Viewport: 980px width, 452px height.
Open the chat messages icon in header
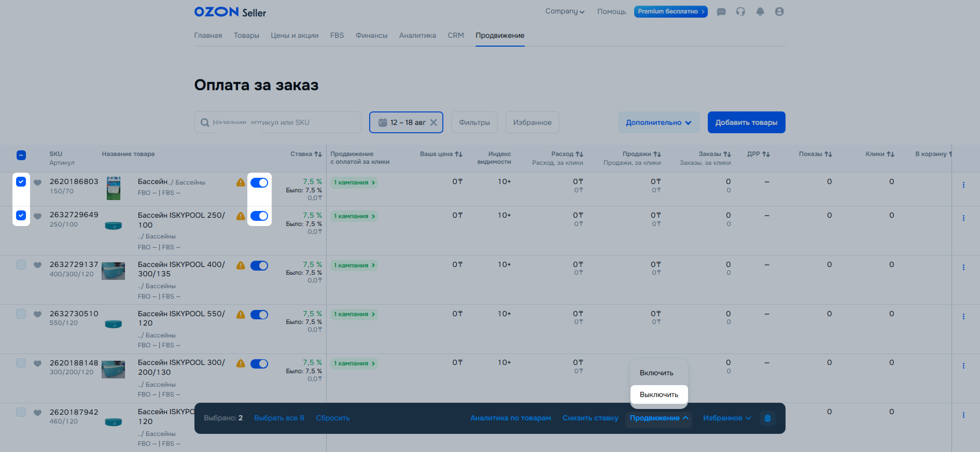tap(721, 12)
